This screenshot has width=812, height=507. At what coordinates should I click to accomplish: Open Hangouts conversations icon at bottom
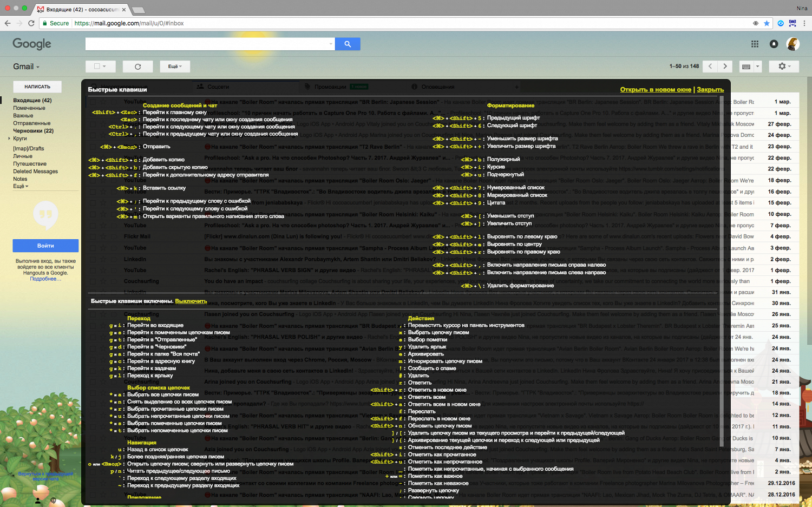click(53, 501)
